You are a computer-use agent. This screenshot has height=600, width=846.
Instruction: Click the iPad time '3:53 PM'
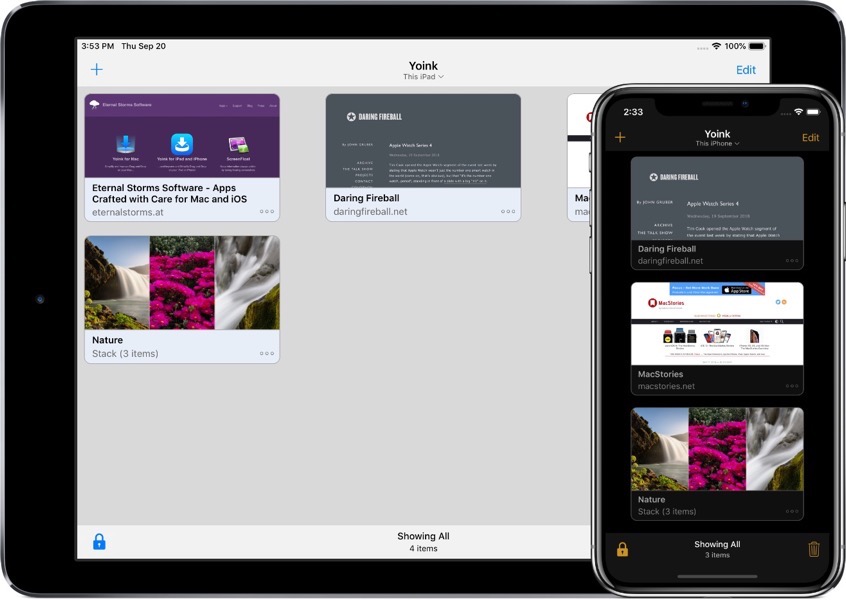[98, 46]
